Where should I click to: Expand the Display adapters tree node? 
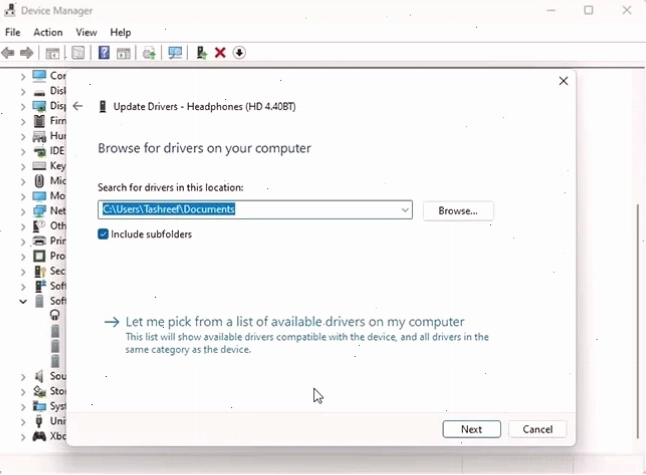[23, 106]
